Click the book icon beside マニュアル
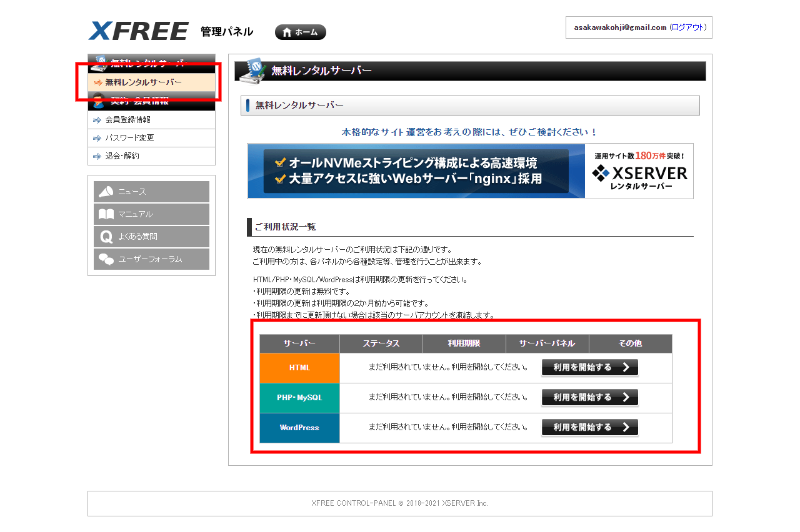This screenshot has height=532, width=800. (106, 214)
